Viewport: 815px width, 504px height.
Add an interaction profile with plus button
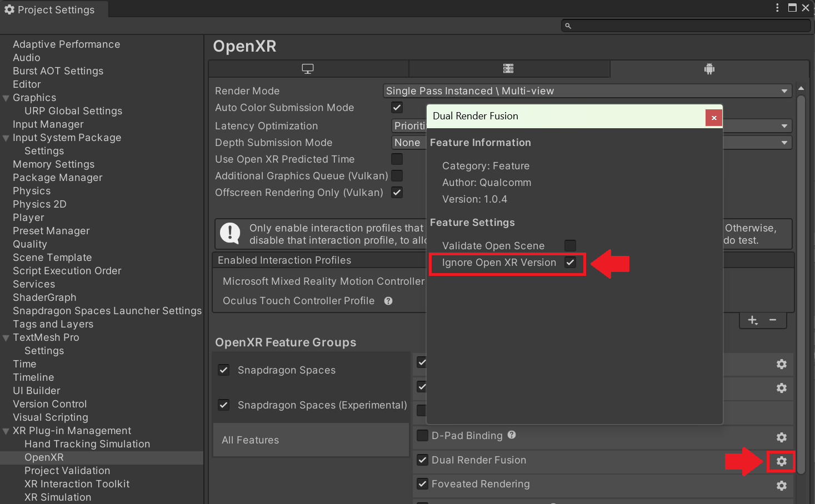pos(753,320)
